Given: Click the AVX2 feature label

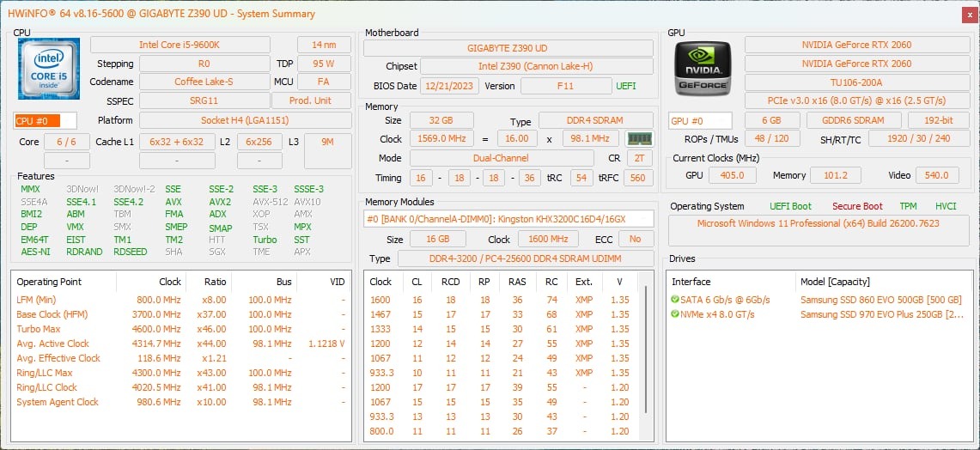Looking at the screenshot, I should 219,202.
